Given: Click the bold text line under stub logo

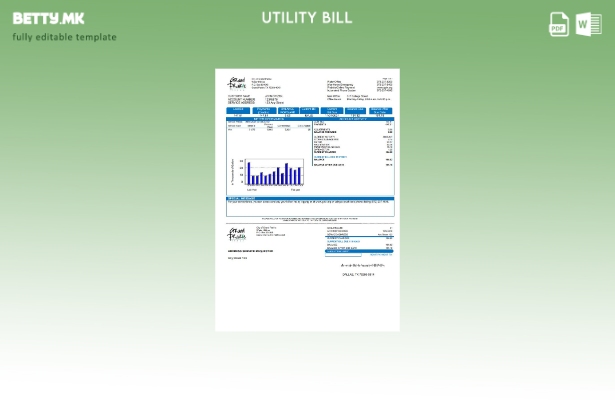Looking at the screenshot, I should click(250, 251).
